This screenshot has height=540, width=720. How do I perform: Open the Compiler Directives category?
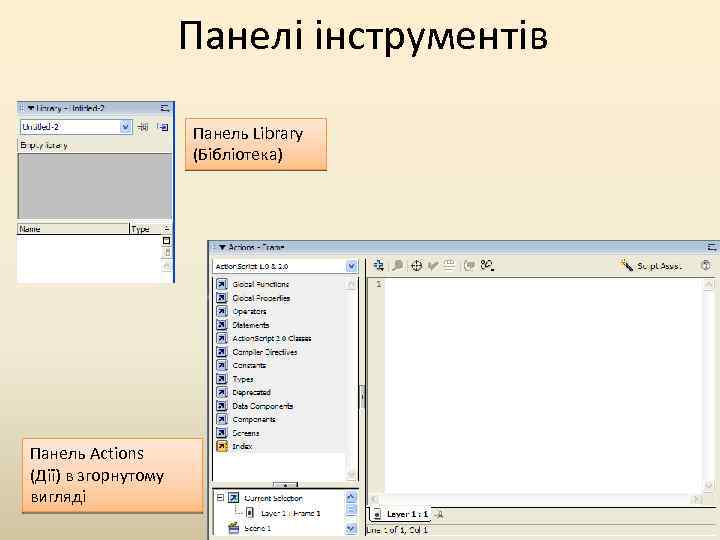click(265, 352)
